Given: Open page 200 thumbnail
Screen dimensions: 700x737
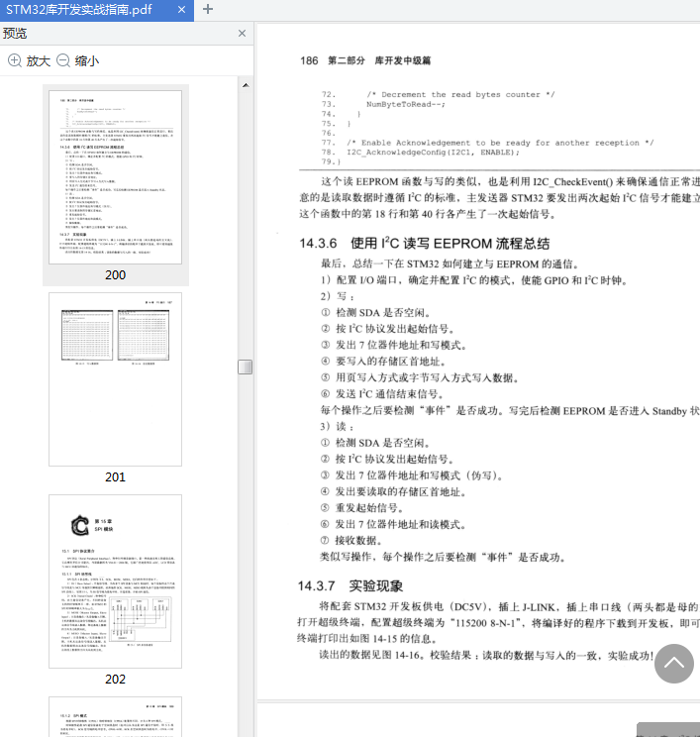Looking at the screenshot, I should 115,177.
